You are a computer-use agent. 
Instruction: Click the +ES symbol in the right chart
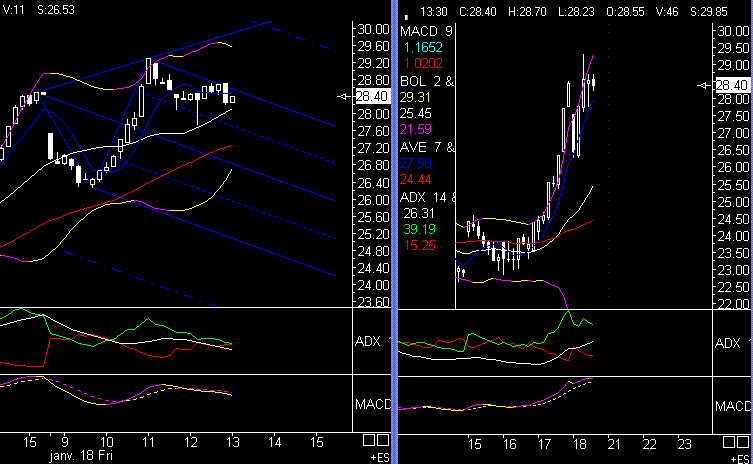tap(741, 460)
